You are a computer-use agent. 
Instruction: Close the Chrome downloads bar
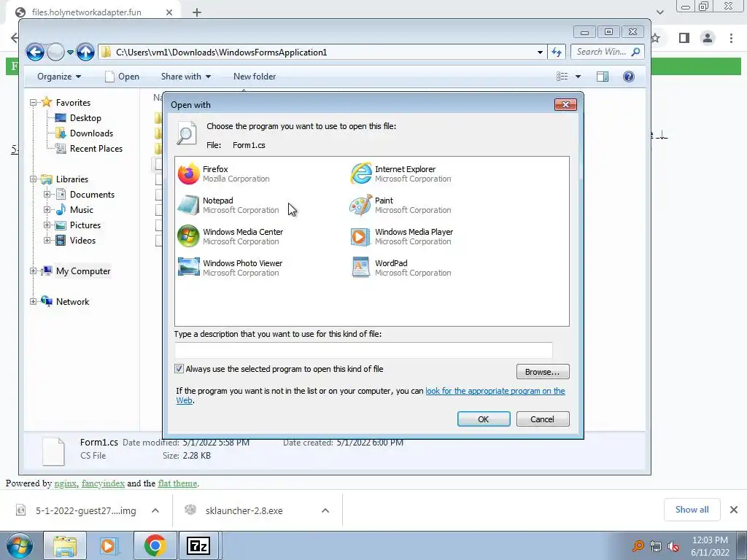734,510
